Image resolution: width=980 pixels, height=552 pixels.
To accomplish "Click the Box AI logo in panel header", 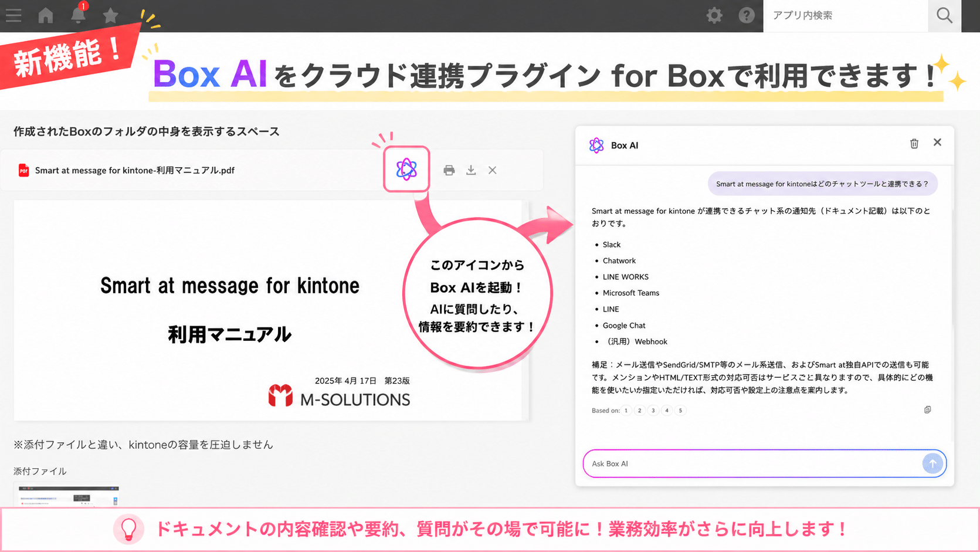I will [x=596, y=145].
